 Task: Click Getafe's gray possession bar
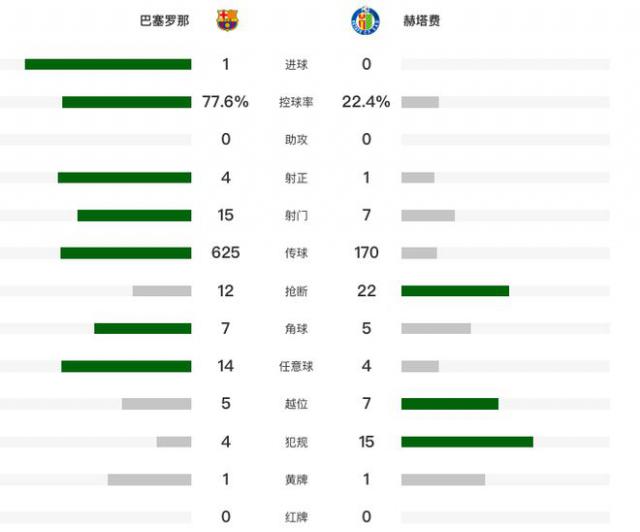coord(420,102)
